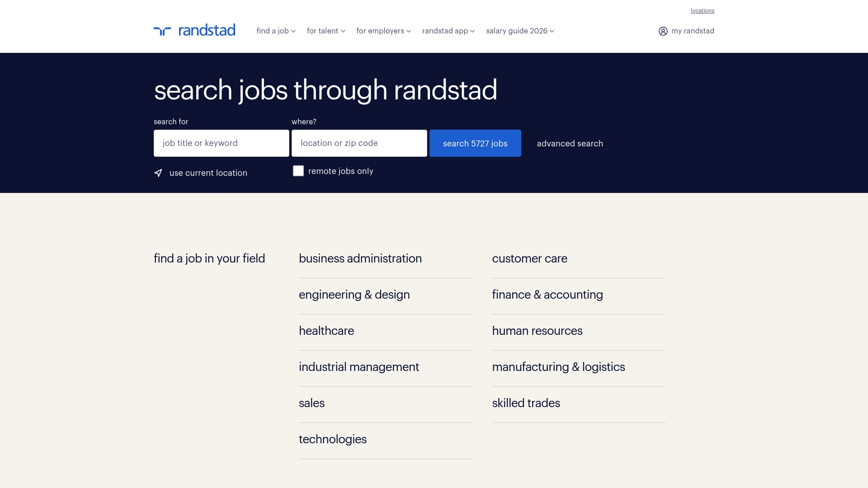Click the Randstad logo
Viewport: 868px width, 488px height.
point(194,30)
